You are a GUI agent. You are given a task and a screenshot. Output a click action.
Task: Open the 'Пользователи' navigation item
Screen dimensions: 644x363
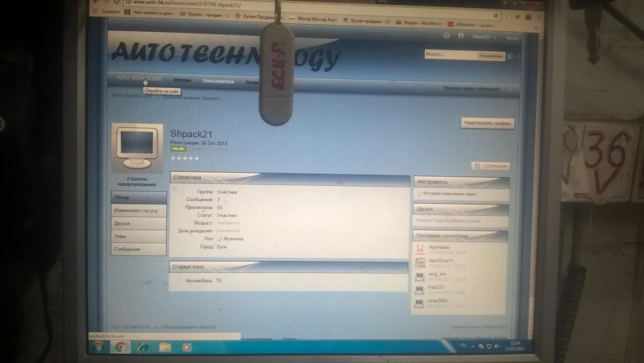(218, 82)
